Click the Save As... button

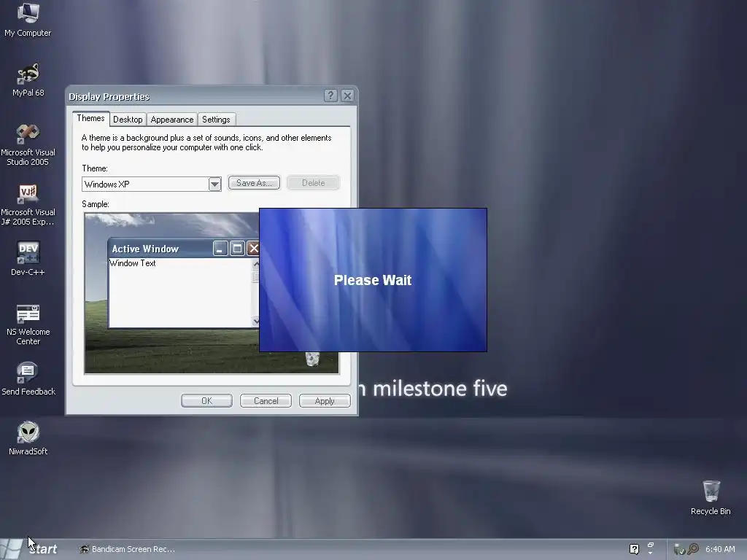pyautogui.click(x=254, y=183)
